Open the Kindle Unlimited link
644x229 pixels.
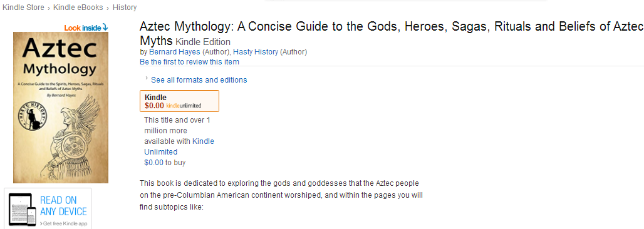[x=179, y=146]
